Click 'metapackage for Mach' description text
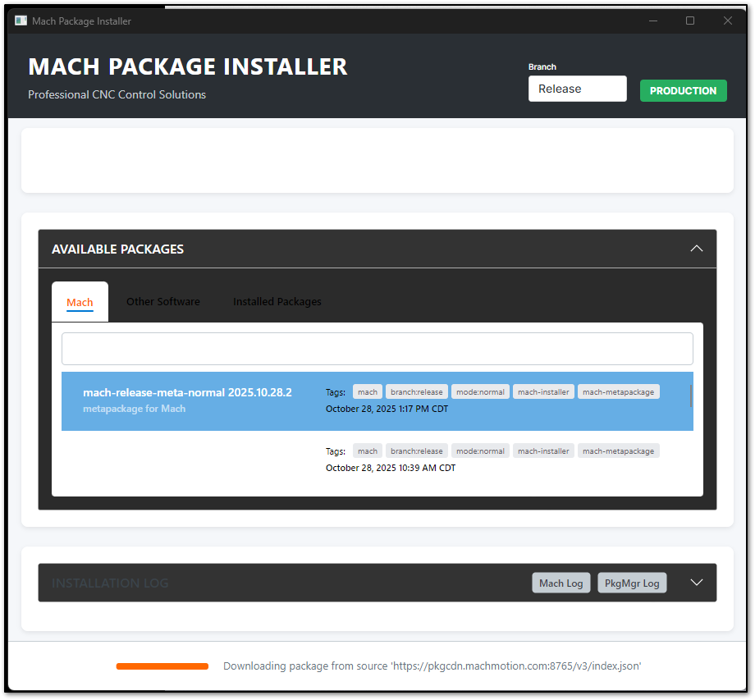 134,408
